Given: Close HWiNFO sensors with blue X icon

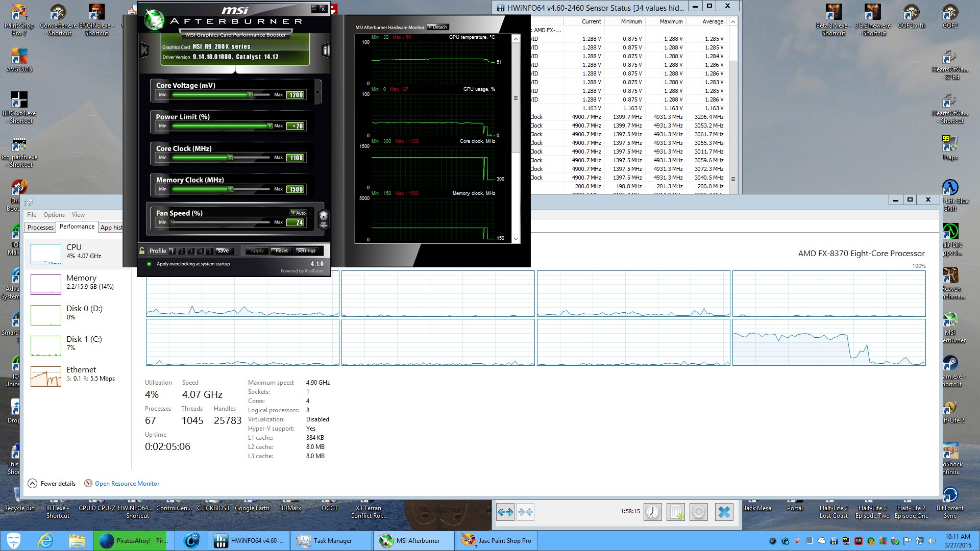Looking at the screenshot, I should click(724, 512).
